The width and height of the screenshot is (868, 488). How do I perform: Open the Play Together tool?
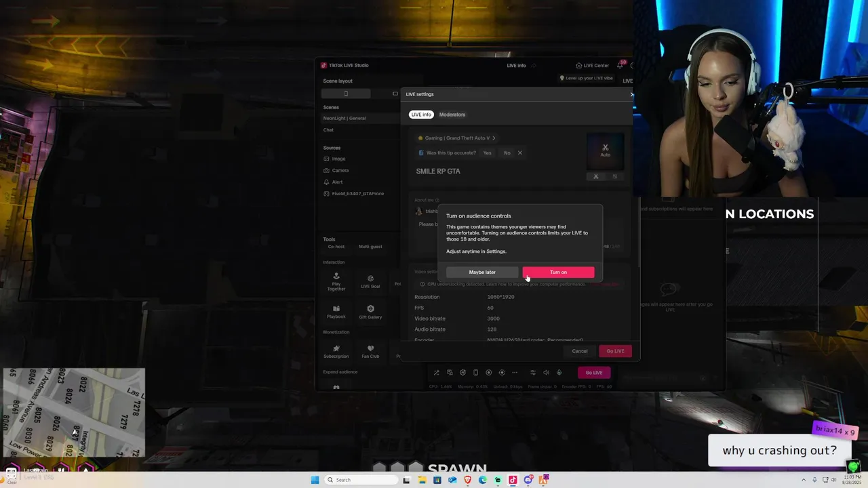336,281
